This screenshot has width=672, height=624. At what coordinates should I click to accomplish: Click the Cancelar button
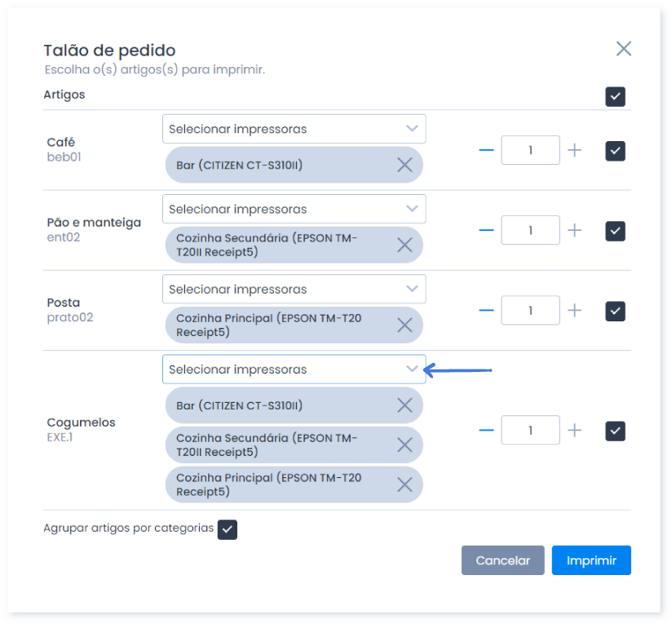pyautogui.click(x=502, y=560)
